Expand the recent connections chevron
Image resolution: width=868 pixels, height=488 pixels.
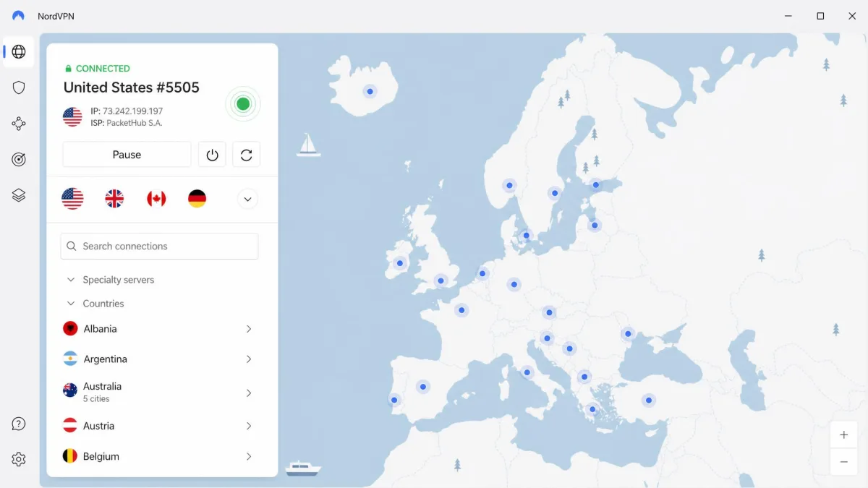tap(247, 199)
